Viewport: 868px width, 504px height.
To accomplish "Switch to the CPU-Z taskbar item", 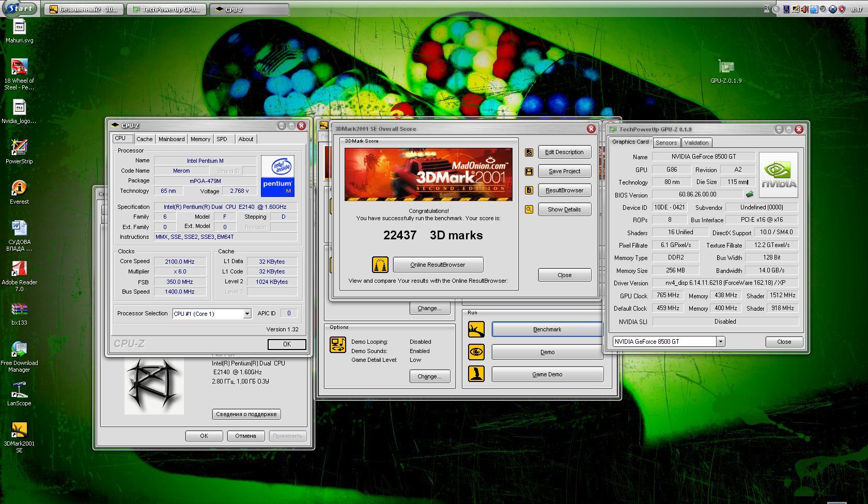I will [x=249, y=9].
